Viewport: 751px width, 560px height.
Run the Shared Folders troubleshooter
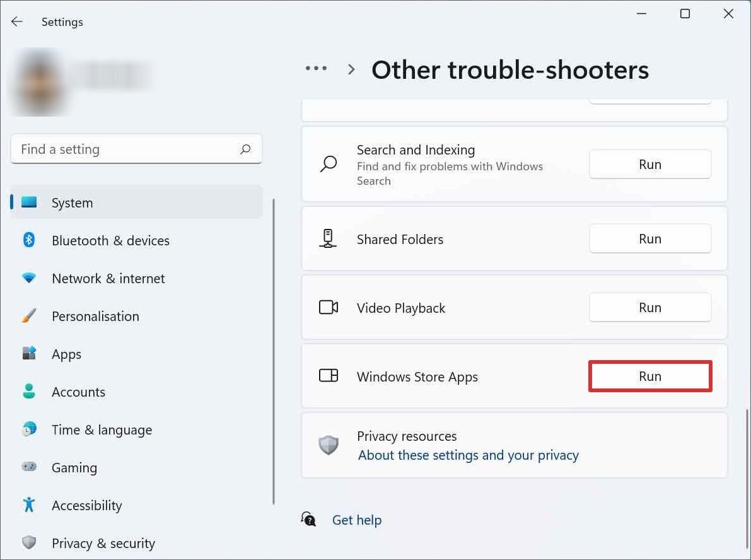click(650, 238)
